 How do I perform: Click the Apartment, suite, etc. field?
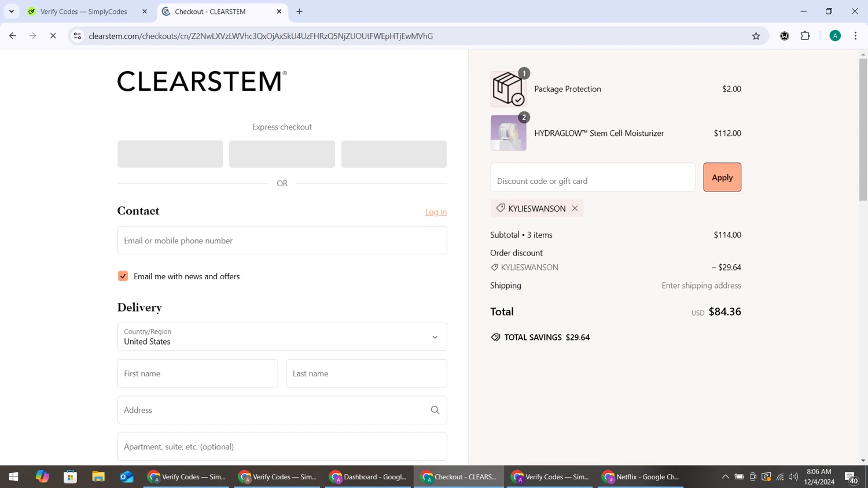282,446
